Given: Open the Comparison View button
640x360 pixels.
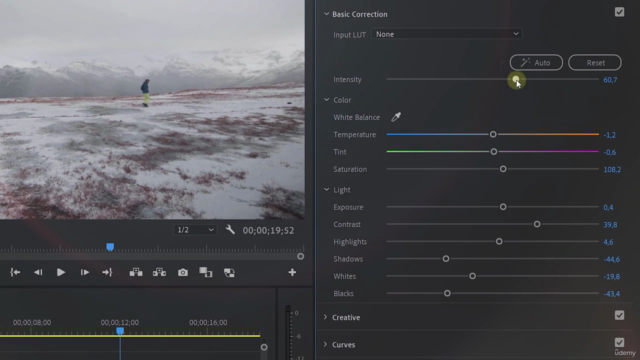Looking at the screenshot, I should (206, 272).
